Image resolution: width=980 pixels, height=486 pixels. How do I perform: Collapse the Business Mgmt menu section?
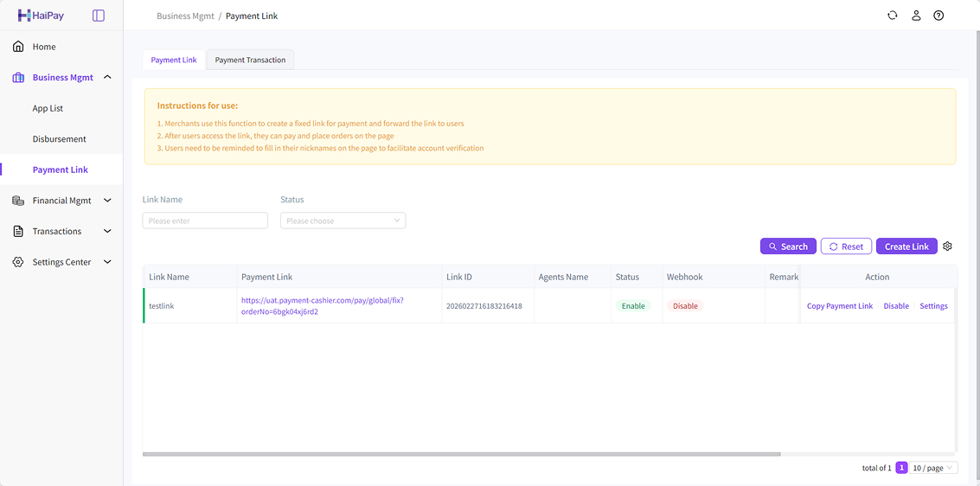tap(107, 78)
